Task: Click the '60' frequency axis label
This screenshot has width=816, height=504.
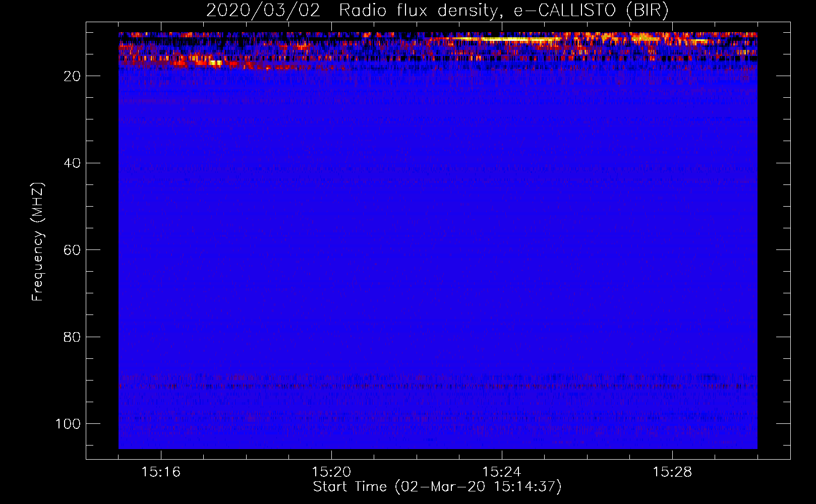Action: (x=72, y=250)
